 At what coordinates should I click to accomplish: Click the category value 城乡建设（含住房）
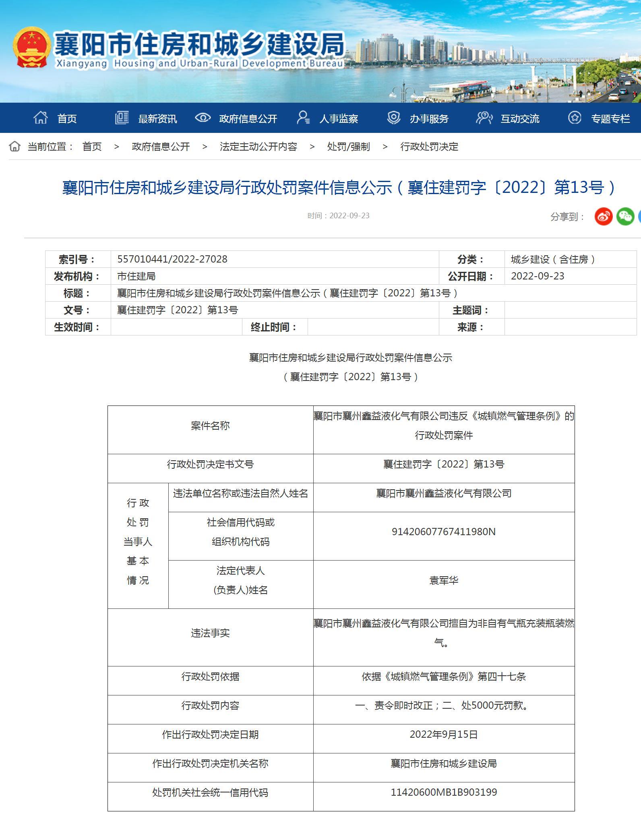[553, 259]
